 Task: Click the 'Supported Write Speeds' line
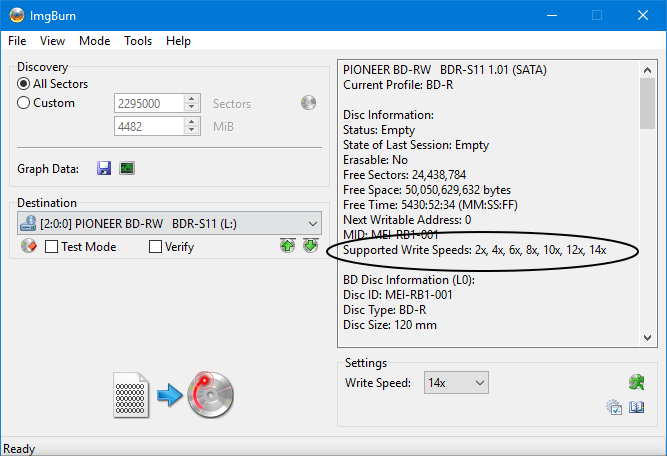point(475,250)
